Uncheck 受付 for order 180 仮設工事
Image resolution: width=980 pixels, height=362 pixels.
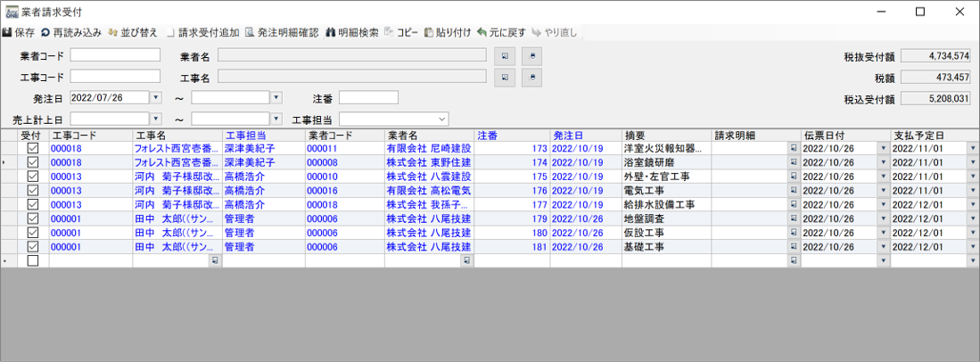click(x=33, y=234)
